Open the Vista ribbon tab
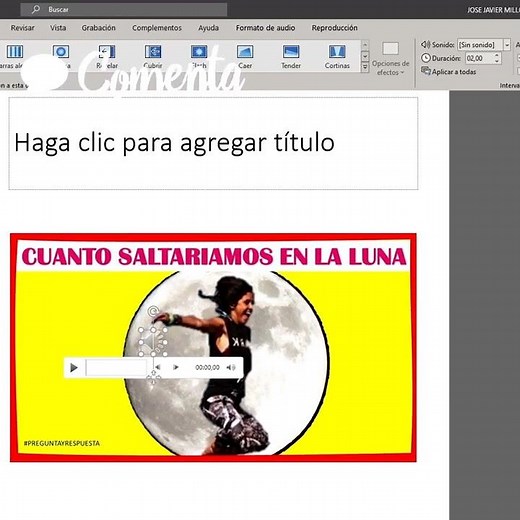Viewport: 520px width, 520px height. [x=58, y=28]
